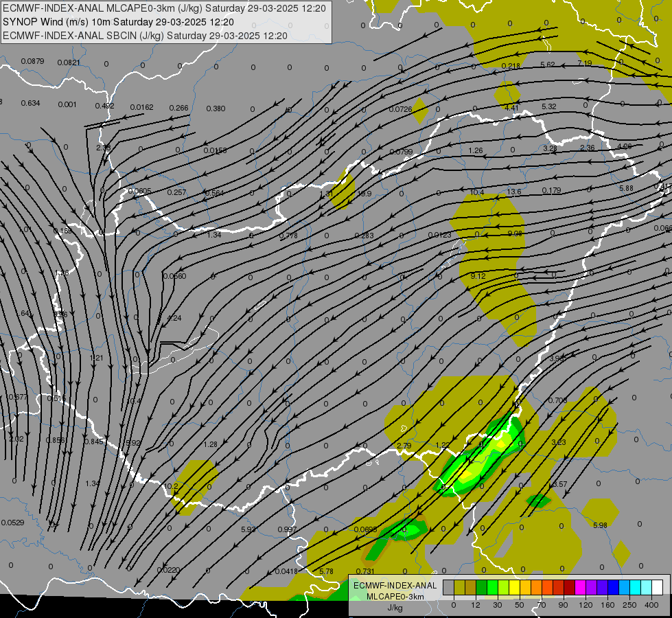Pick the pure yellow legend swatch
This screenshot has width=672, height=618.
514,588
